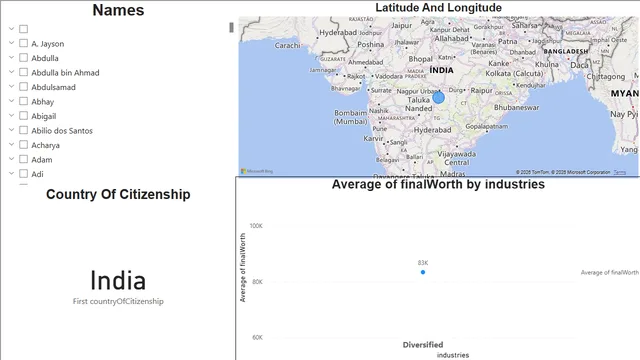Screen dimensions: 640x360
Task: Click the Microsoft Bing logo on map
Action: 257,171
